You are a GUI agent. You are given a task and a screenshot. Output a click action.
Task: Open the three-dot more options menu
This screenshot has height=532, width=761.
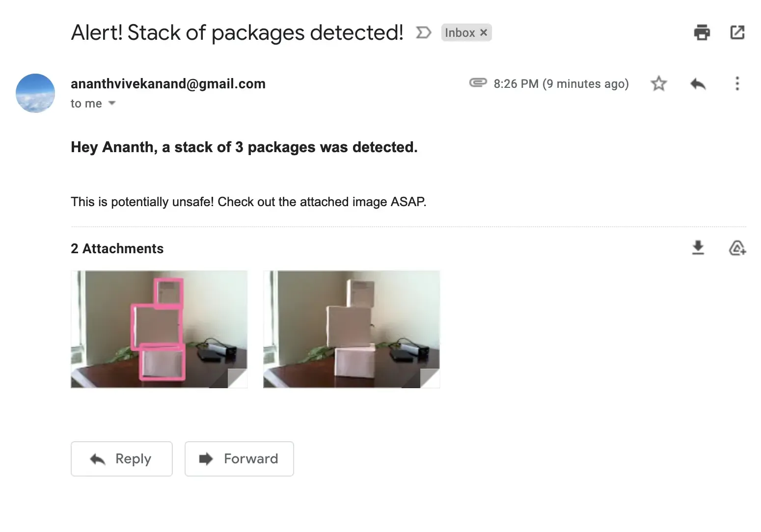coord(737,83)
